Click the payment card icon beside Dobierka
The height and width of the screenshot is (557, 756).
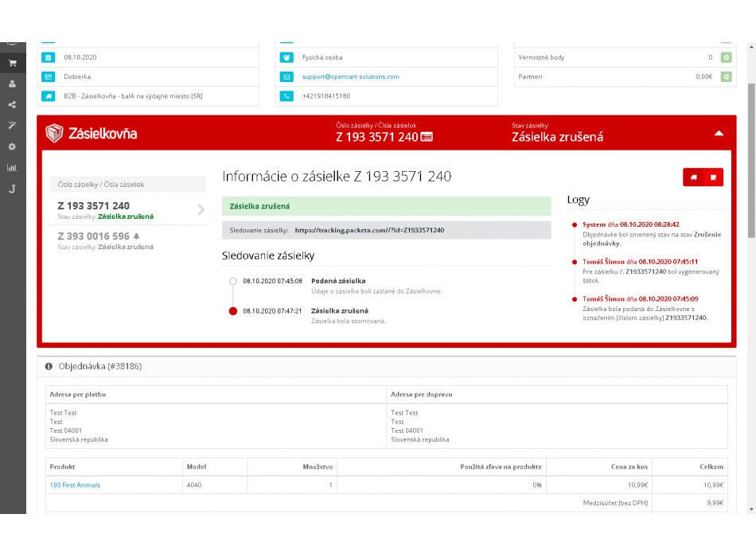tap(49, 76)
